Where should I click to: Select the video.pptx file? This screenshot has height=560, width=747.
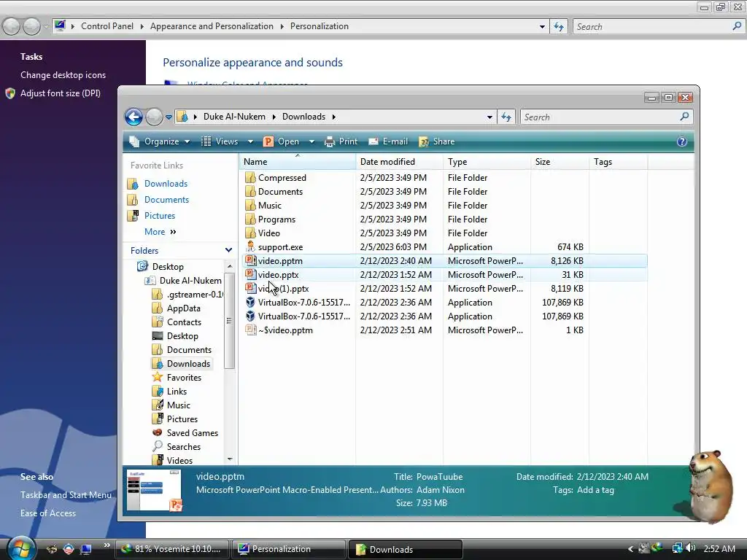pos(278,275)
